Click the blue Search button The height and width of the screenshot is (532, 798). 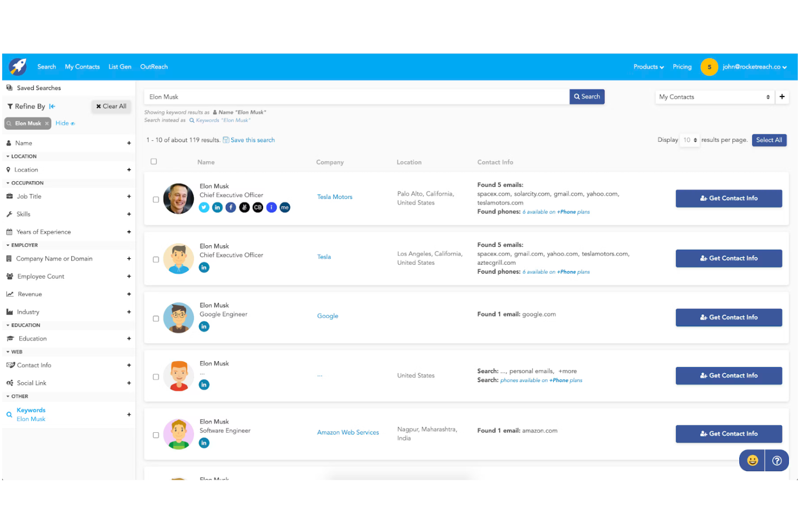[x=587, y=97]
